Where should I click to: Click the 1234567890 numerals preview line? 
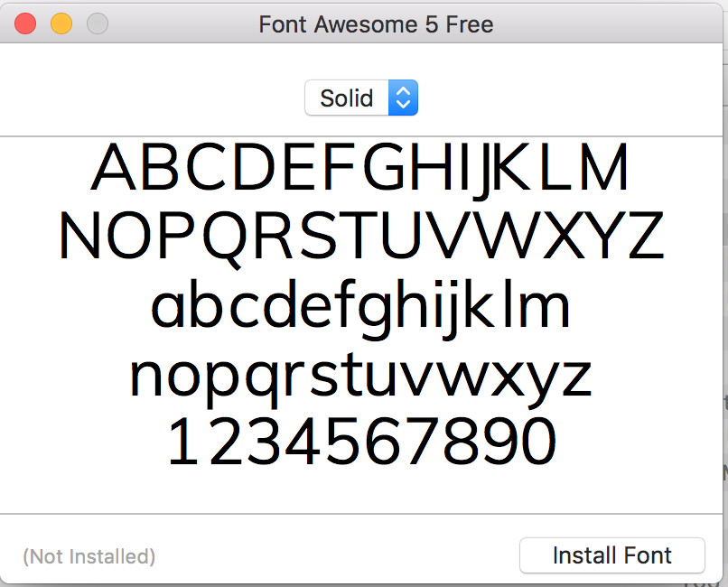click(361, 442)
